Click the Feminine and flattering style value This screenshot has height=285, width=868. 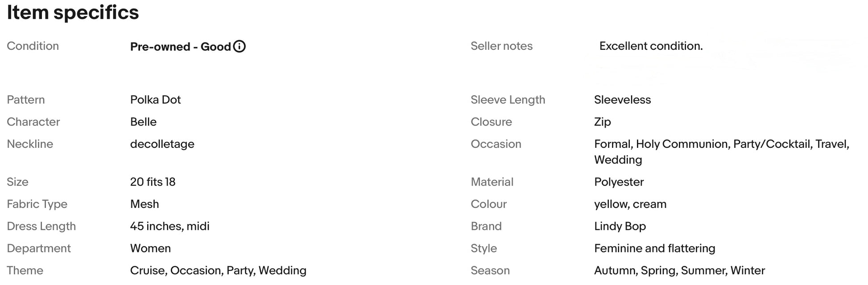(x=654, y=248)
